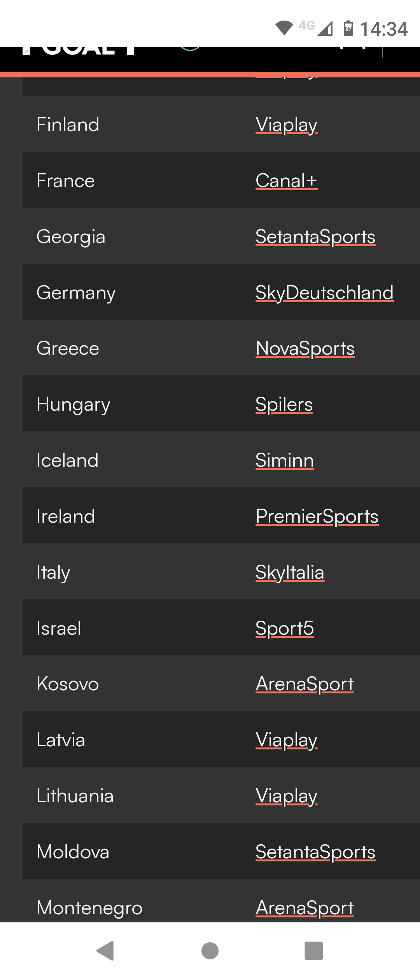Open the Siminn link for Iceland
420x980 pixels.
point(285,460)
